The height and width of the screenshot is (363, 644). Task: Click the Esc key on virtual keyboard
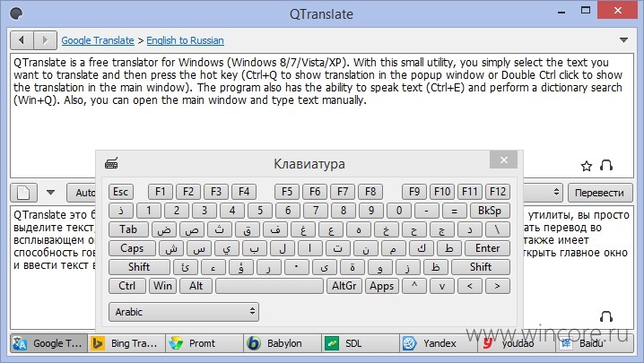click(121, 192)
